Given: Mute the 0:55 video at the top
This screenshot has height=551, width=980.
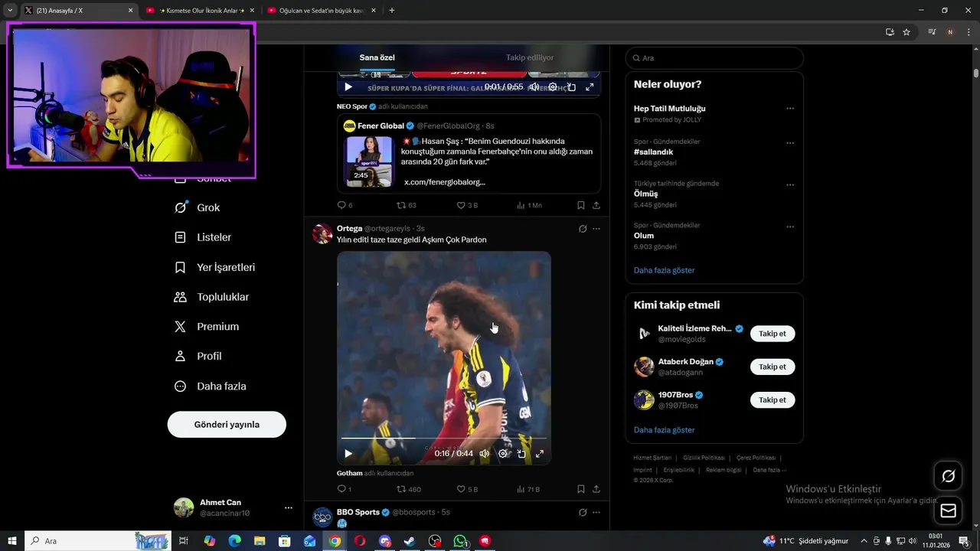Looking at the screenshot, I should (534, 86).
